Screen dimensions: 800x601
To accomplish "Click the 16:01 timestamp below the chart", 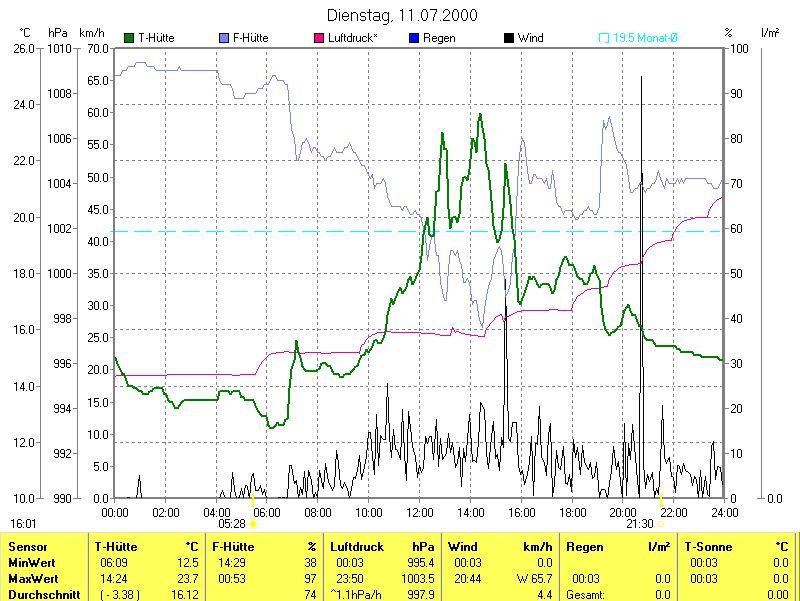I will point(24,523).
